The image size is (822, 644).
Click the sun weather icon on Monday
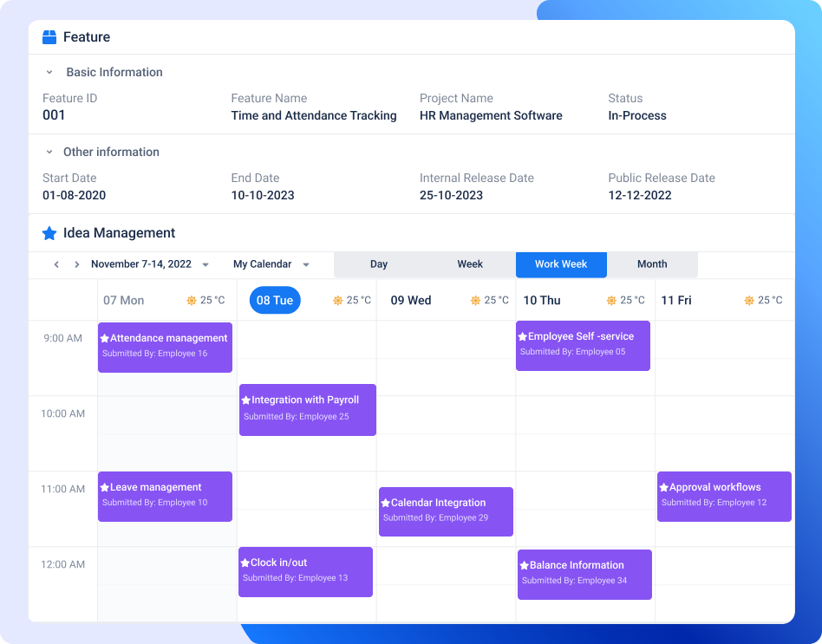[192, 300]
